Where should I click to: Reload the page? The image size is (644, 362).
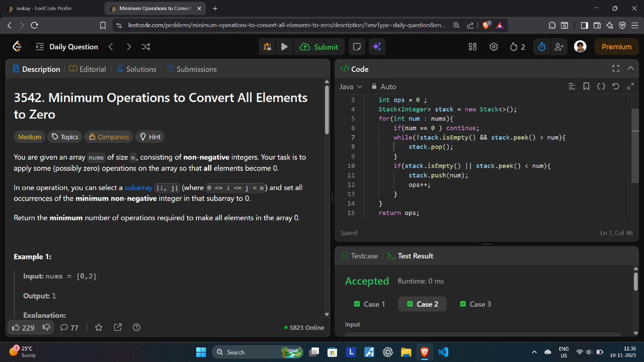pos(34,25)
